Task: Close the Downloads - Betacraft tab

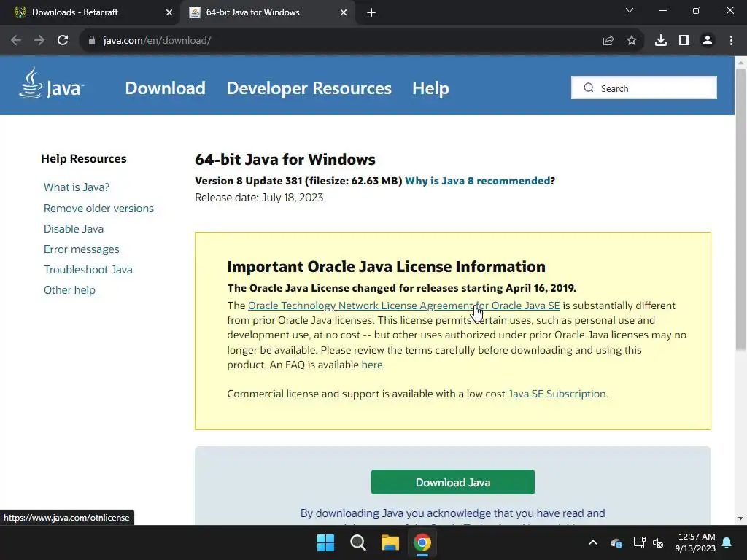Action: point(169,13)
